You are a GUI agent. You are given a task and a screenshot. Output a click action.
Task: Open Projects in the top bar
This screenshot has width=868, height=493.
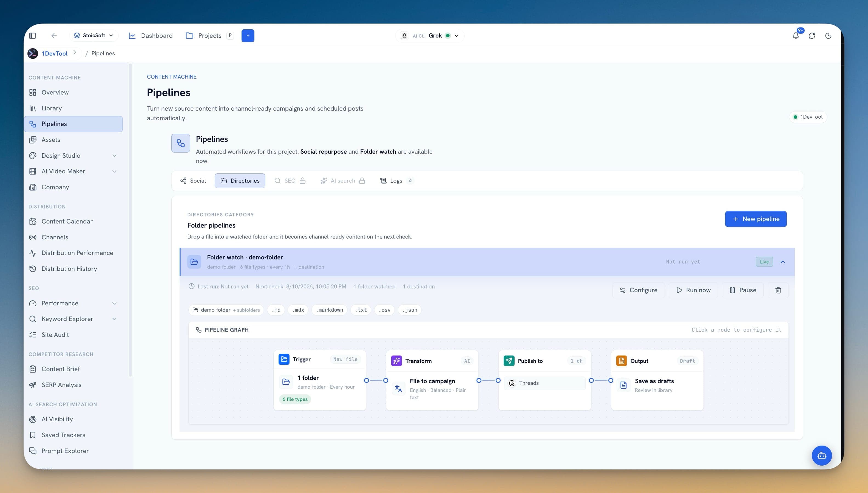(x=209, y=36)
